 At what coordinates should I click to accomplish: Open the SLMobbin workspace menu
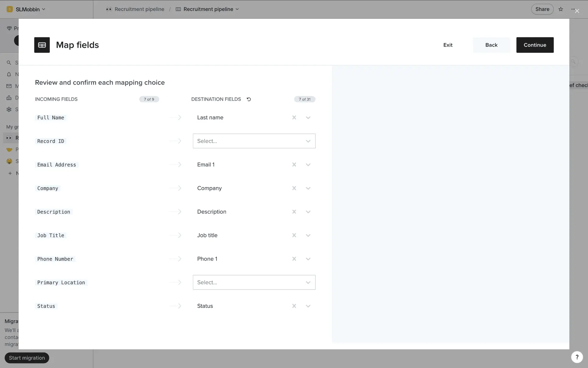click(x=28, y=9)
